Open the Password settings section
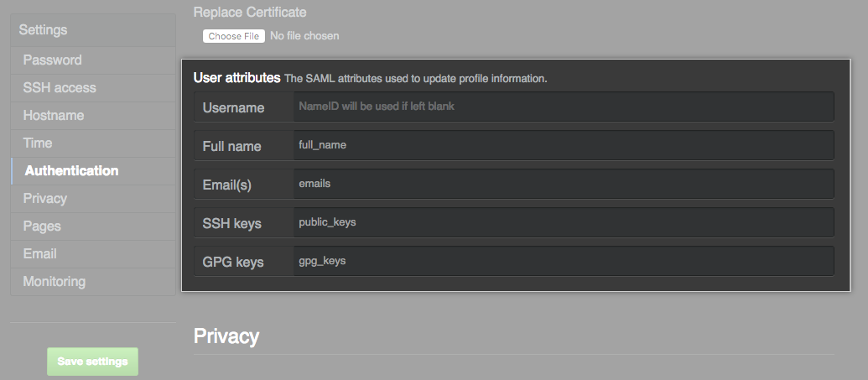The image size is (868, 380). [x=53, y=60]
